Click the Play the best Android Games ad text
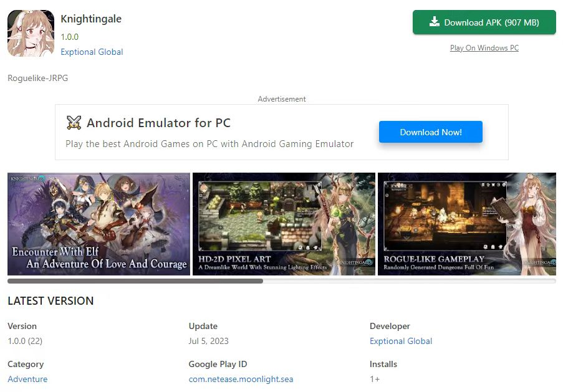 pyautogui.click(x=209, y=144)
